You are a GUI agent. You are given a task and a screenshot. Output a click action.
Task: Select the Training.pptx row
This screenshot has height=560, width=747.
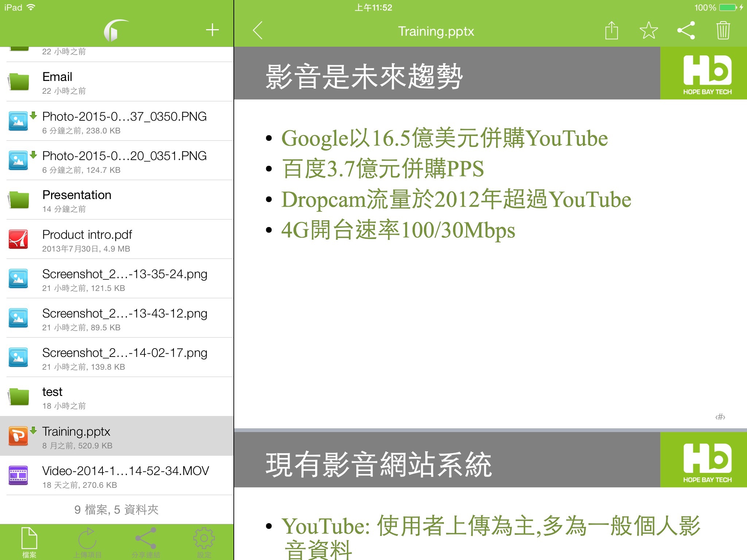(117, 436)
